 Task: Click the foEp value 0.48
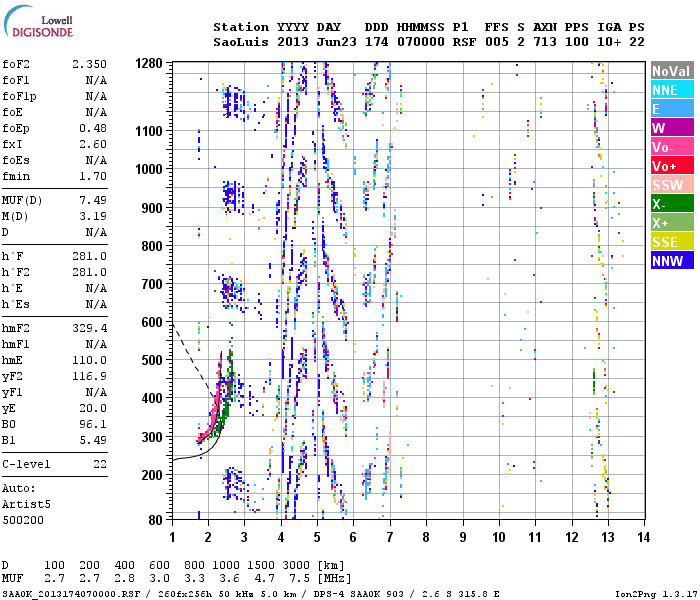[93, 128]
